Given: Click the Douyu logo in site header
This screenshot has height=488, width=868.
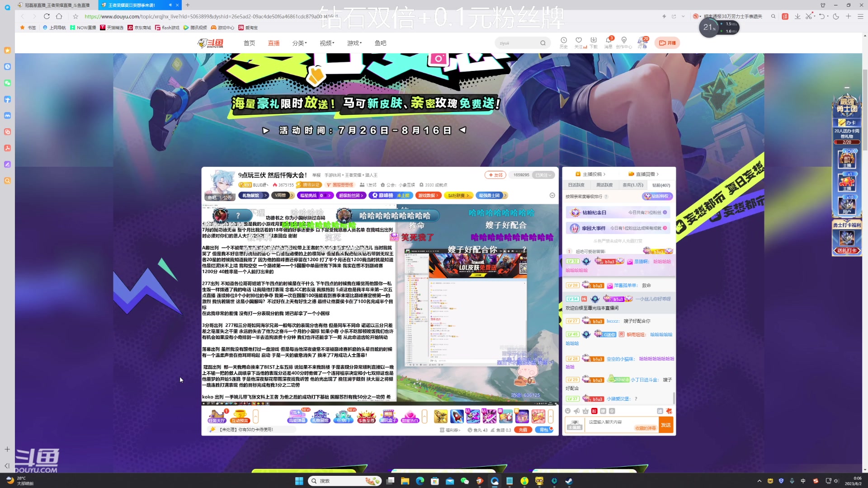Looking at the screenshot, I should [x=211, y=43].
